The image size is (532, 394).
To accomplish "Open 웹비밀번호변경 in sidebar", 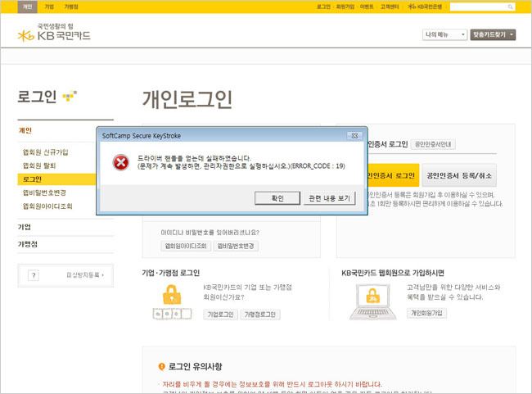I will pyautogui.click(x=44, y=193).
